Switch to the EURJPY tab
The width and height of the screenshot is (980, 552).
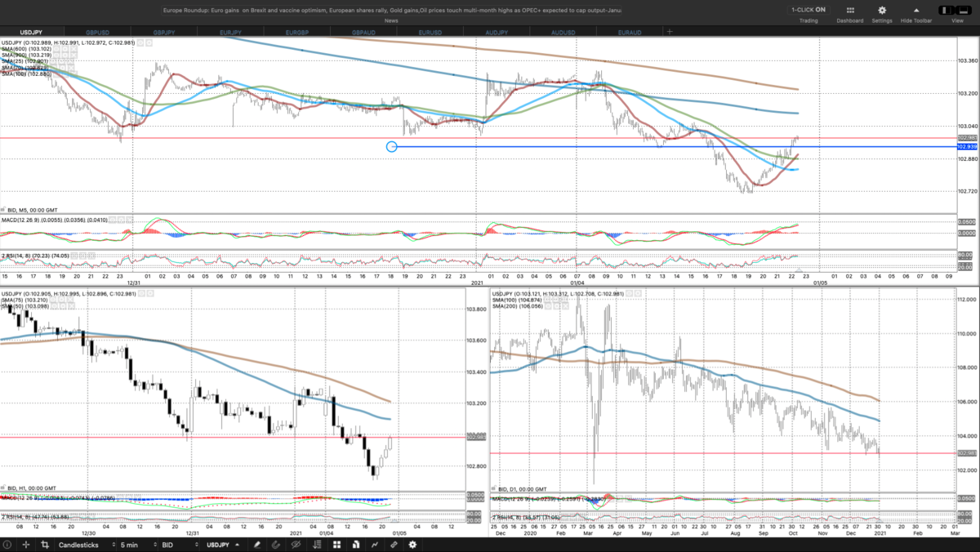(x=231, y=31)
